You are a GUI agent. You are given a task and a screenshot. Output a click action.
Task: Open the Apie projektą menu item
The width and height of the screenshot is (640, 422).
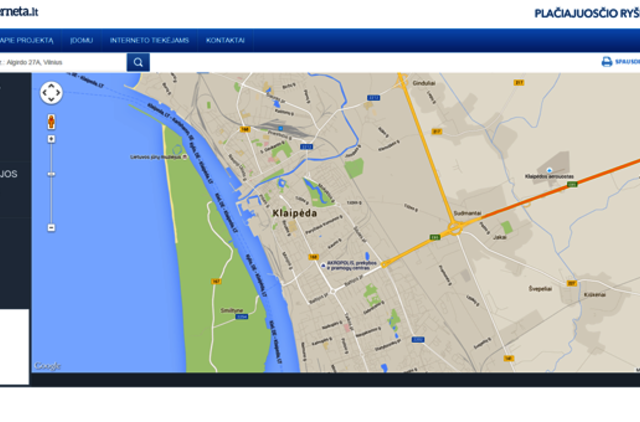(x=28, y=41)
